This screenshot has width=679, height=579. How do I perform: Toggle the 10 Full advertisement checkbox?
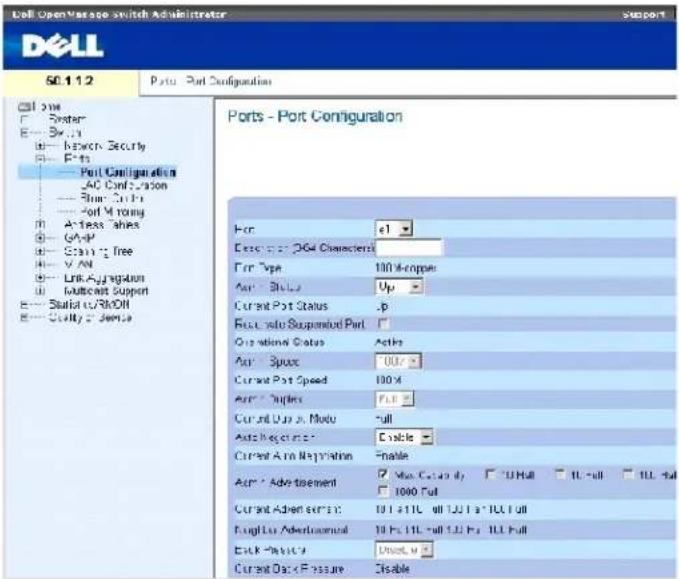click(560, 475)
